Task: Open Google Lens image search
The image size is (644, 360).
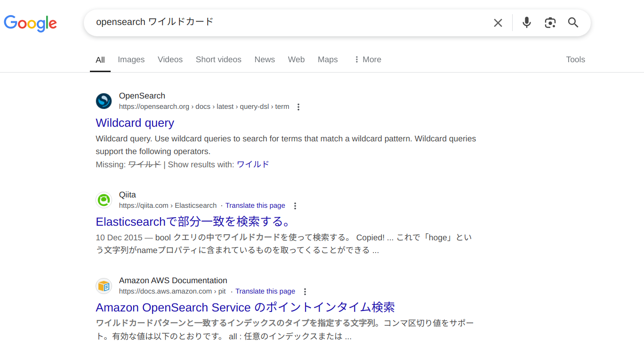Action: (550, 22)
